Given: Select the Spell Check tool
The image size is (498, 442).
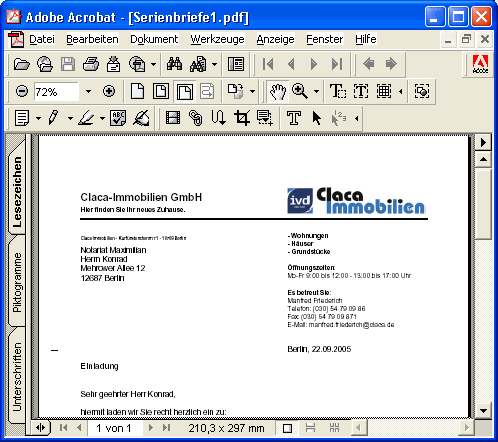Looking at the screenshot, I should [x=118, y=118].
